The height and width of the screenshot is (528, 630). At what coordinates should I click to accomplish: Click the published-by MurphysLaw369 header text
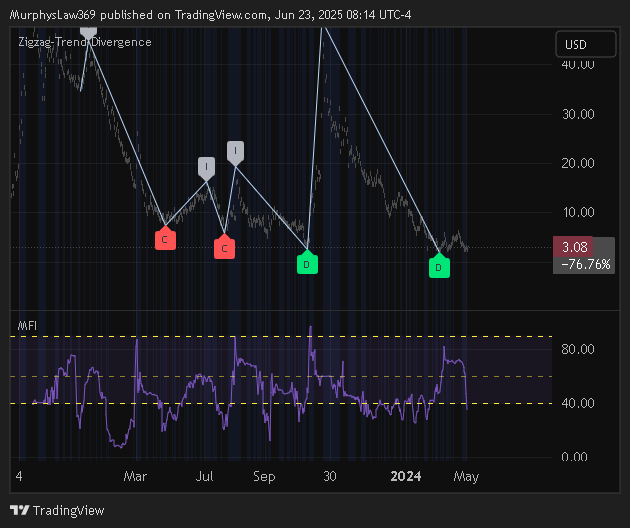point(210,15)
